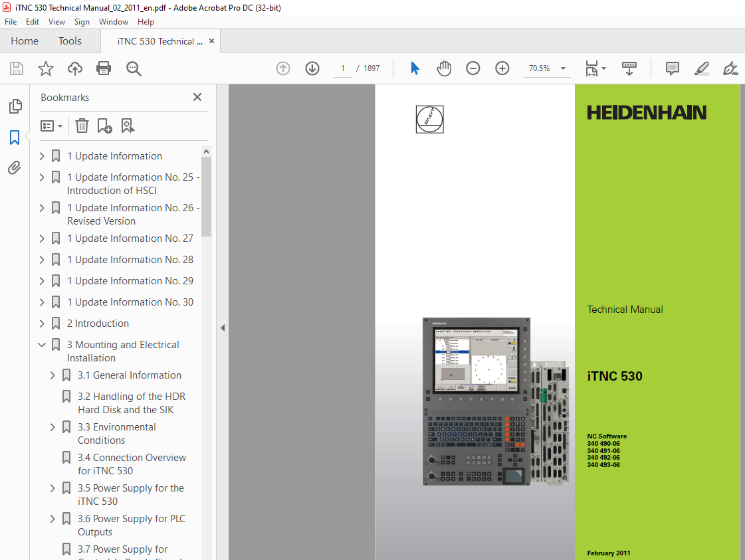Open Page Thumbnails panel icon
This screenshot has height=560, width=745.
pos(15,106)
